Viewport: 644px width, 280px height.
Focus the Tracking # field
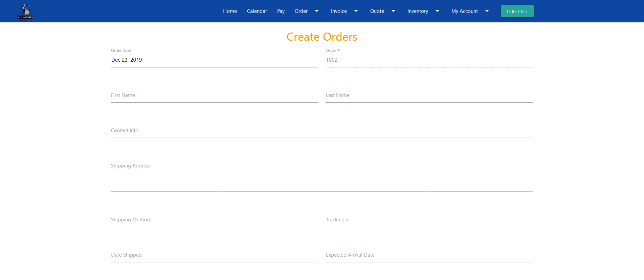(429, 220)
